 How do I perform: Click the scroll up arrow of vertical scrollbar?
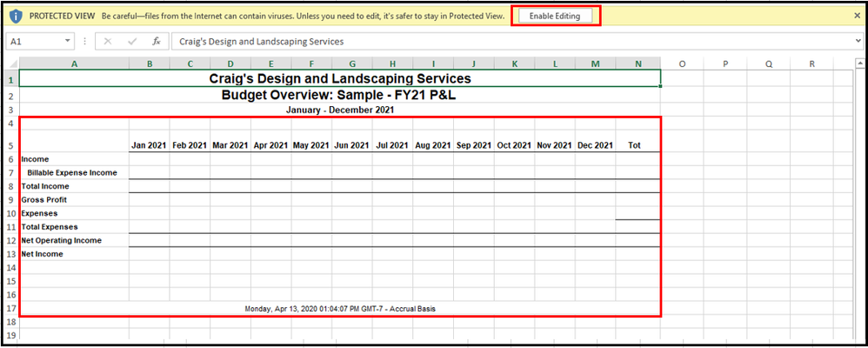859,62
